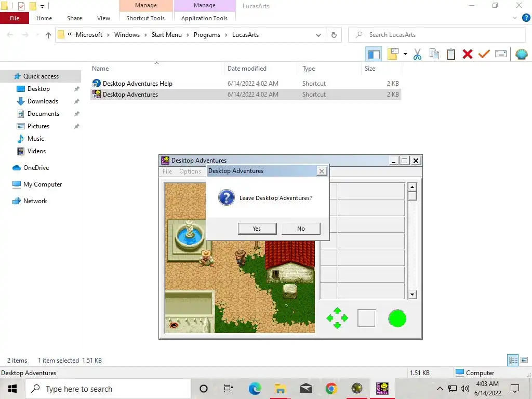
Task: Click the cut scissors toolbar icon
Action: point(417,54)
